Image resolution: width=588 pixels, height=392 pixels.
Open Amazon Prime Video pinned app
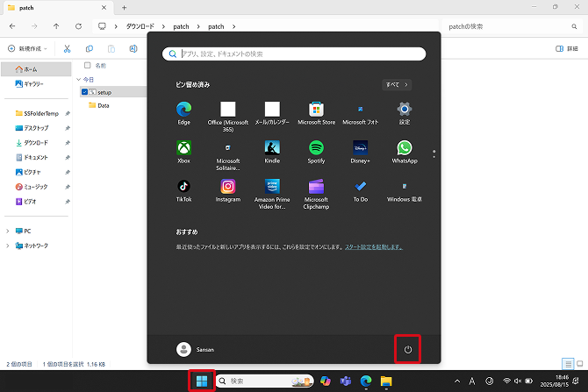pyautogui.click(x=272, y=194)
